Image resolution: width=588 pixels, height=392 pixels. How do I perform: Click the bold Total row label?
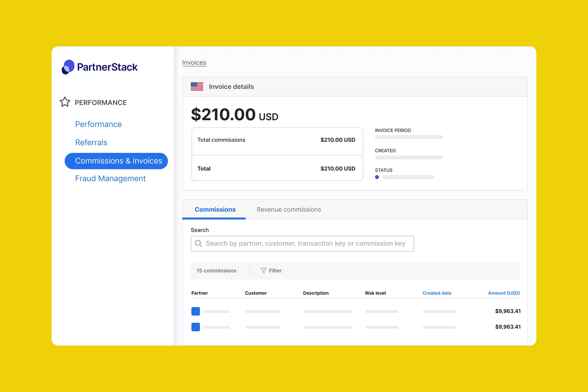tap(204, 169)
